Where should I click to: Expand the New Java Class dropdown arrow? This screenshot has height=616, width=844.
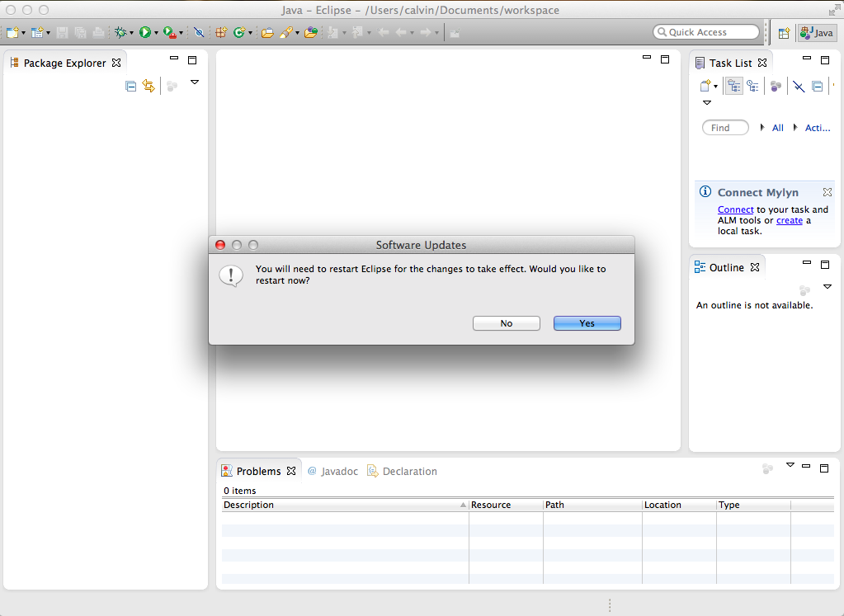[x=250, y=33]
